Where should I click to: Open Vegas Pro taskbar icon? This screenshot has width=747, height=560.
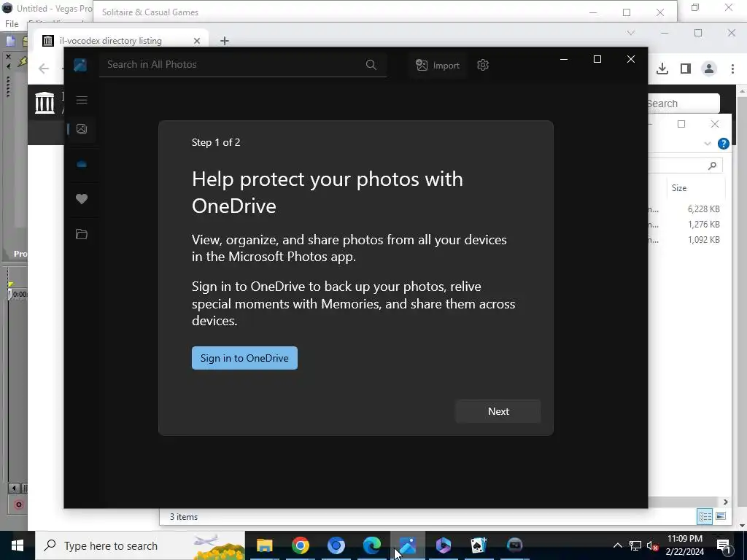[514, 545]
